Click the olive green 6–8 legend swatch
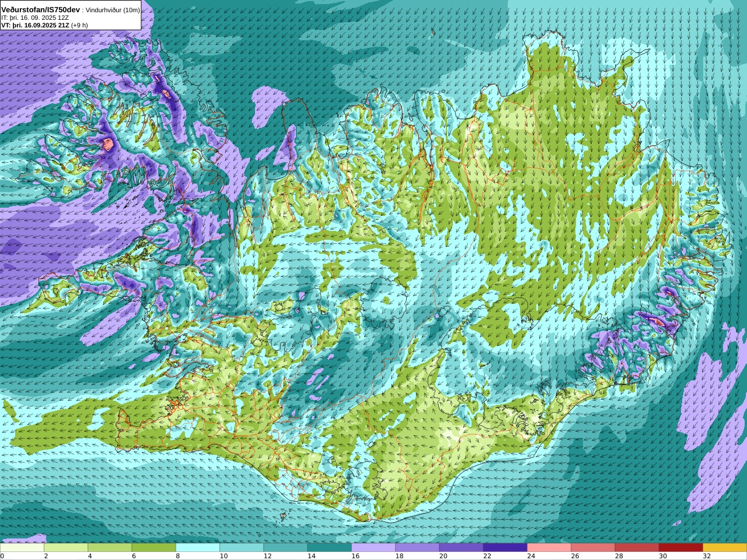The height and width of the screenshot is (560, 747). point(154,548)
